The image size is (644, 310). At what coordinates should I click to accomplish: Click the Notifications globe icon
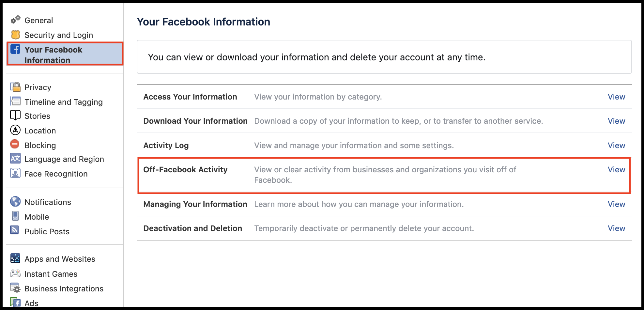click(x=15, y=202)
